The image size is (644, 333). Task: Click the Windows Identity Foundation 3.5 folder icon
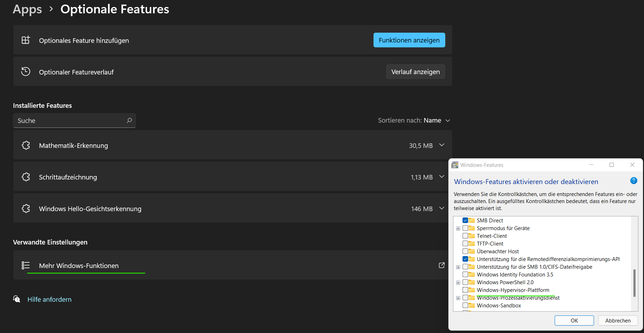472,274
